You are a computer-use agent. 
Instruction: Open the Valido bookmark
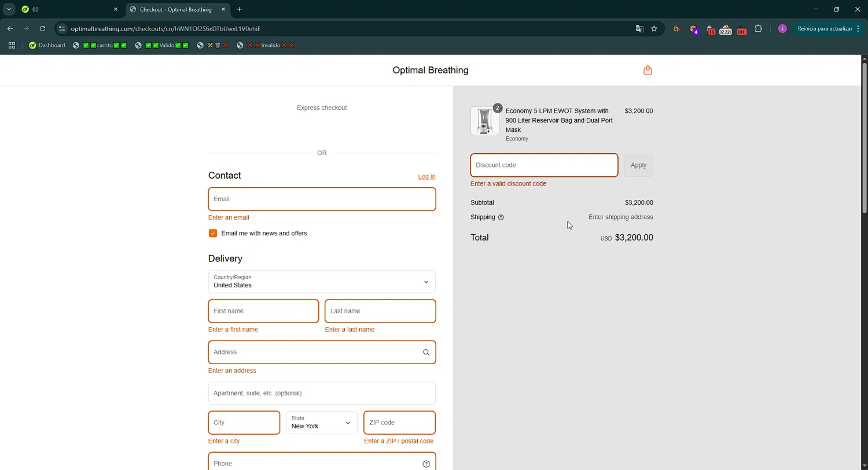162,45
